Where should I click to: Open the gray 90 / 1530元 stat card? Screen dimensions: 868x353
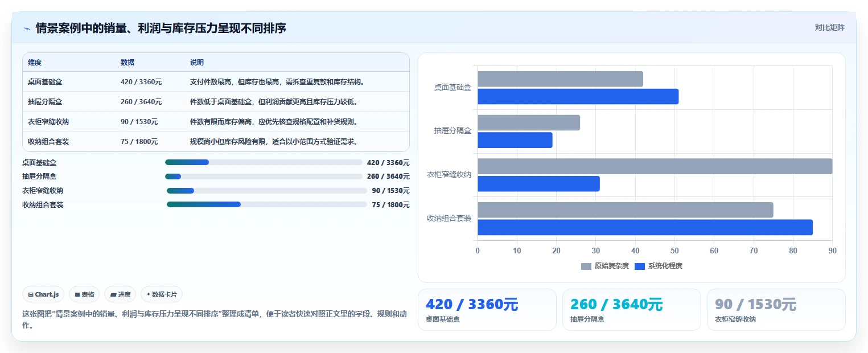pyautogui.click(x=776, y=309)
